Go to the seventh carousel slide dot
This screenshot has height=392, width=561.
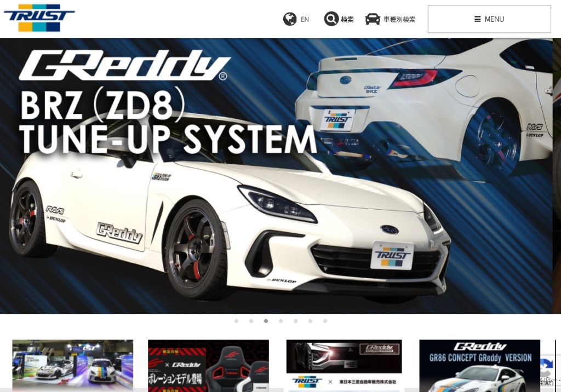tap(325, 321)
